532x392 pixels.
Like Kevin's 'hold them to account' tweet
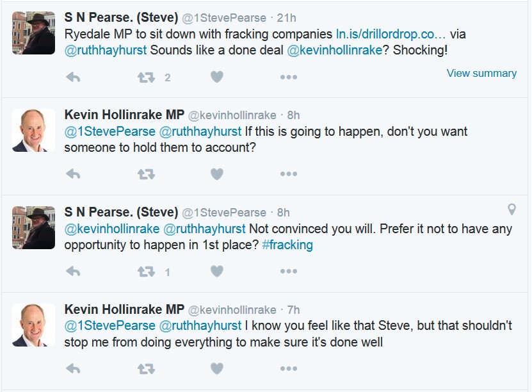217,174
